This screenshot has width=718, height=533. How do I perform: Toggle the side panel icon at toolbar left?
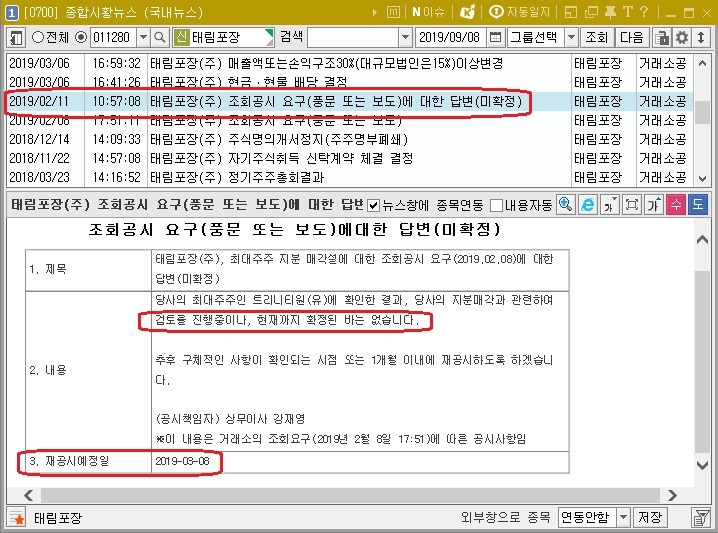click(x=16, y=38)
